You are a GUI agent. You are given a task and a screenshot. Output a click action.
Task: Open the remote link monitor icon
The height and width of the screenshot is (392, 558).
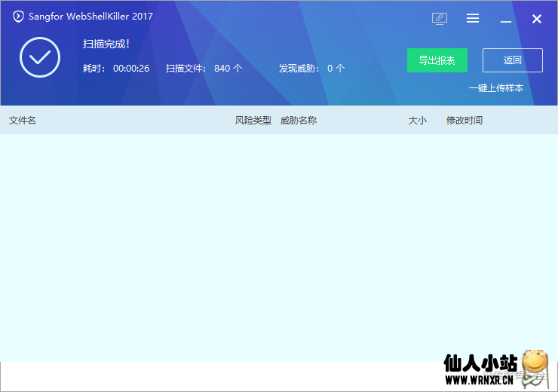coord(440,19)
